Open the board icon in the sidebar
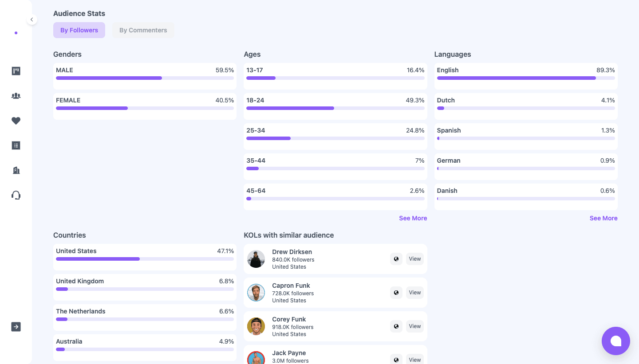Viewport: 639px width, 364px height. point(16,71)
